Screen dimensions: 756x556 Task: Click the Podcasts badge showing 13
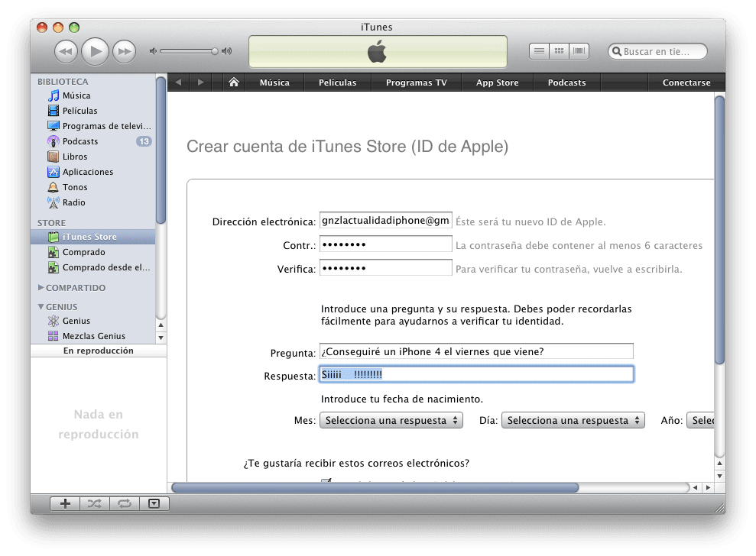pos(144,141)
